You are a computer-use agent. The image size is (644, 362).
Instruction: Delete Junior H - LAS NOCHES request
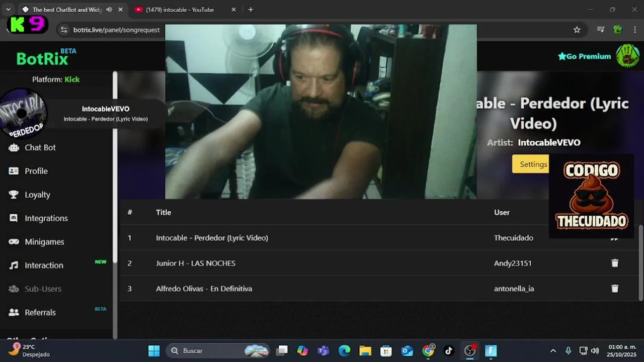click(615, 263)
